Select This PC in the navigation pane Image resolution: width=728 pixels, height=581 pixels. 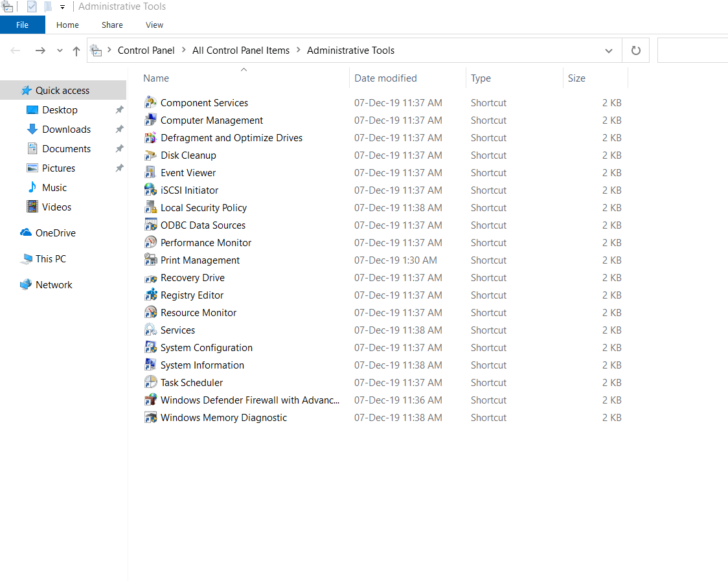[51, 258]
